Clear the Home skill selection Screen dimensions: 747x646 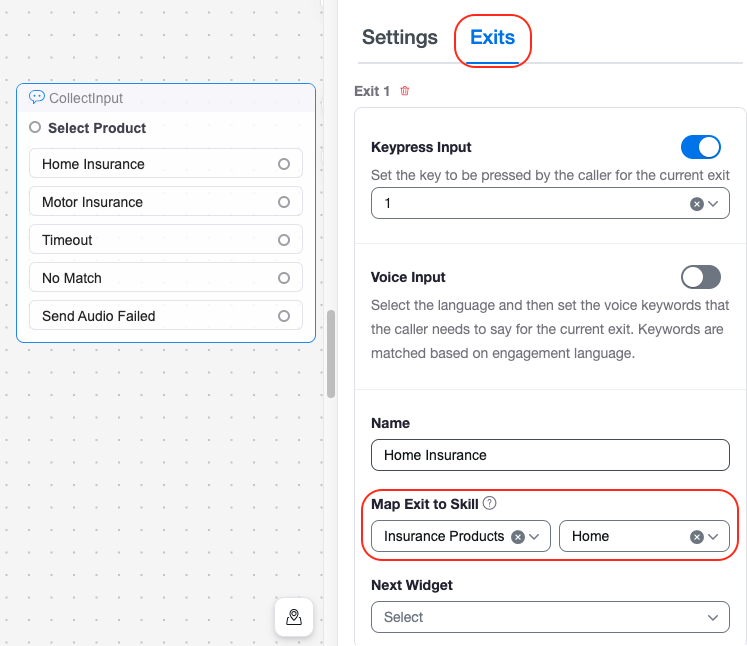tap(696, 536)
